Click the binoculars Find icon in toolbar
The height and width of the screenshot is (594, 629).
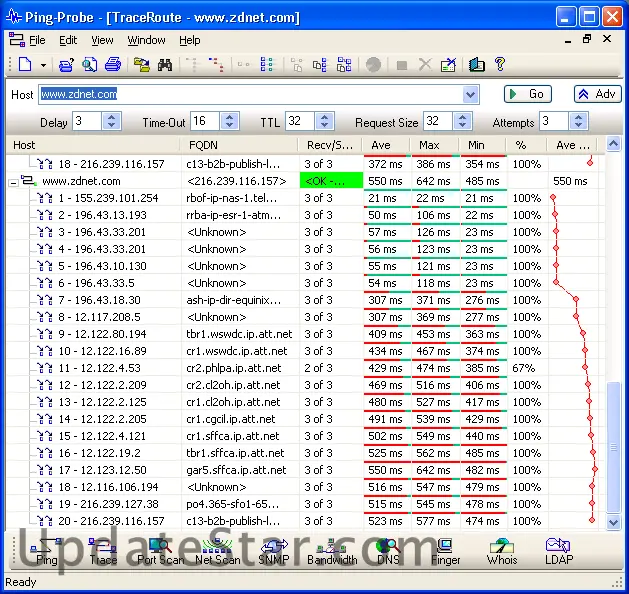(x=165, y=65)
